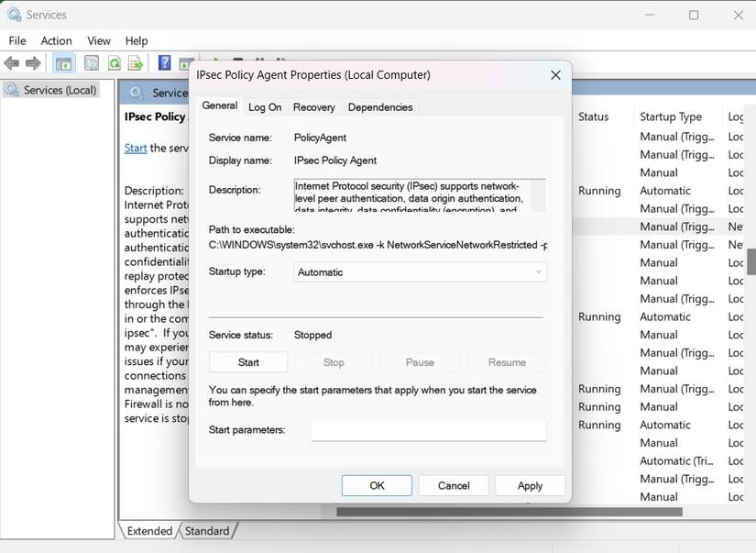Screen dimensions: 756x553
Task: Click the svchost.exe path to executable text
Action: click(378, 245)
